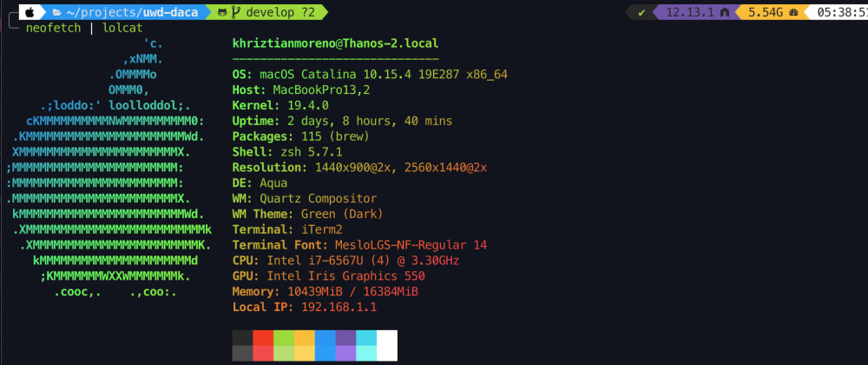Click the Apple logo prompt segment
This screenshot has height=365, width=868.
tap(30, 12)
